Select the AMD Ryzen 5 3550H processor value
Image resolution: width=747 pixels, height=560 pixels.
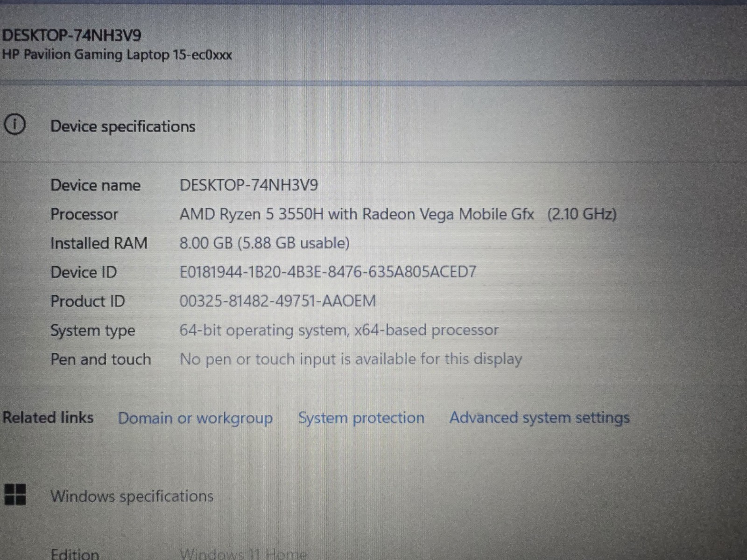pos(398,214)
